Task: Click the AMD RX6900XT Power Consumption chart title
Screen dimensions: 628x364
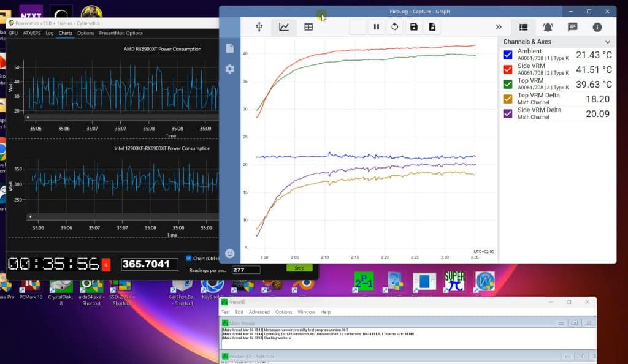Action: [162, 49]
